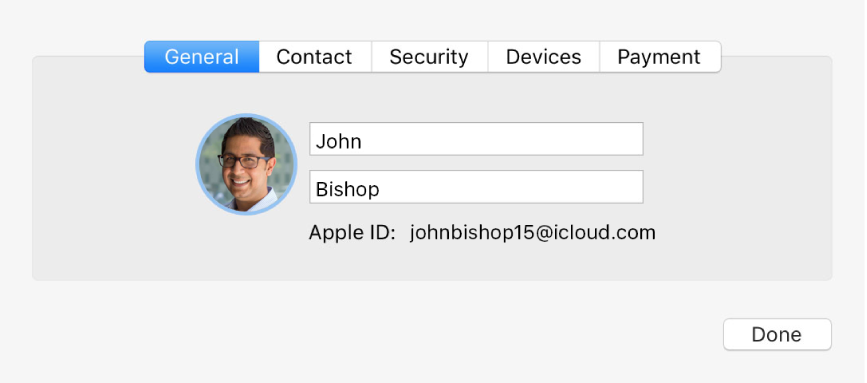Click the johnbishop15@icloud.com Apple ID text
Image resolution: width=867 pixels, height=383 pixels.
tap(532, 232)
